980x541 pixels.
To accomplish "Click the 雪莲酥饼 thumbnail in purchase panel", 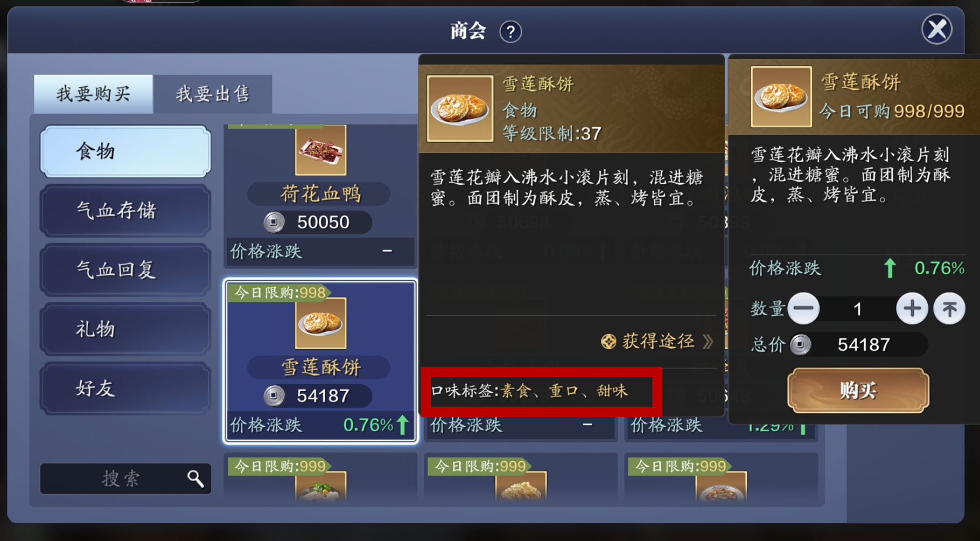I will (x=781, y=96).
